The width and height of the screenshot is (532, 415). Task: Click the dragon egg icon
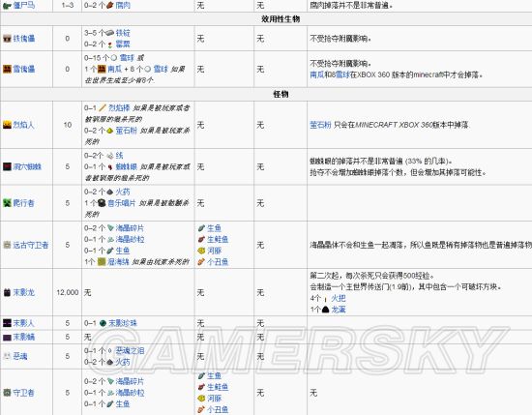325,310
